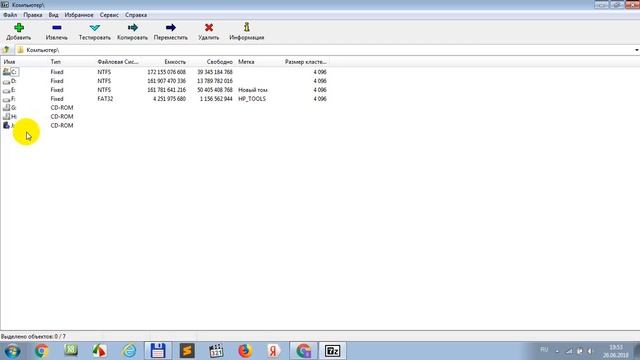Open the Файл menu
The height and width of the screenshot is (360, 640).
tap(10, 15)
